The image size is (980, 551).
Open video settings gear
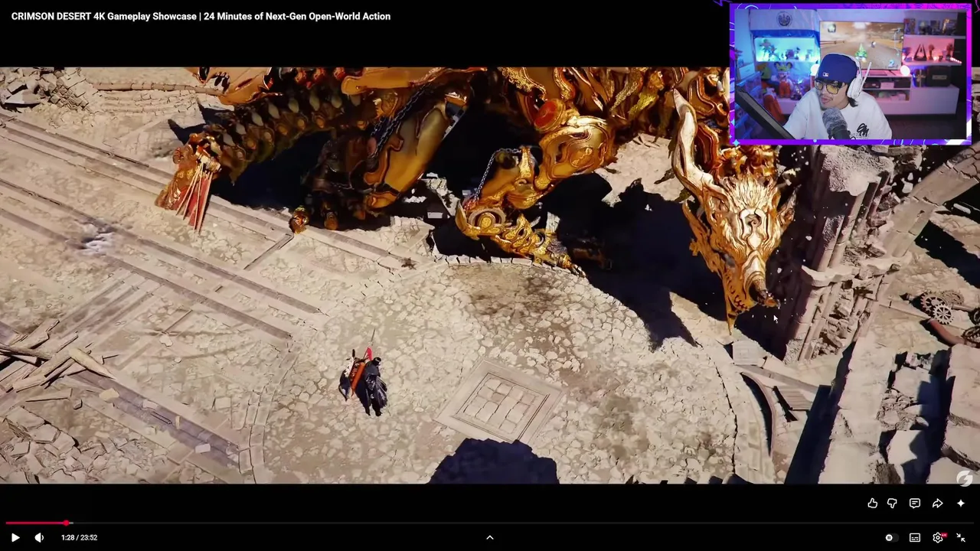tap(939, 537)
